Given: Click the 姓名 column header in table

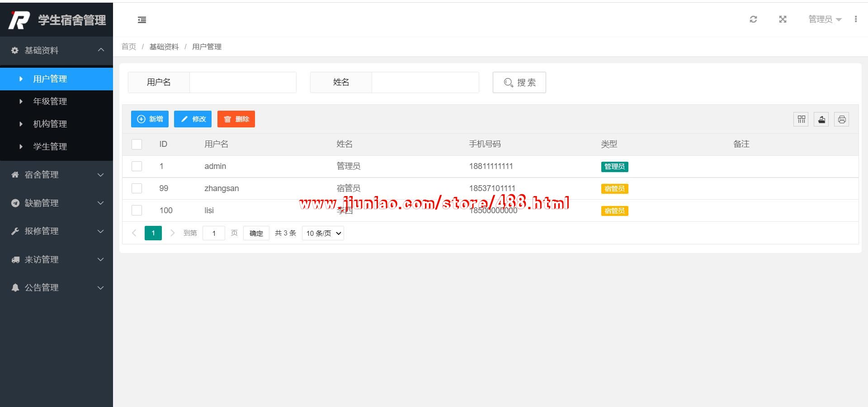Looking at the screenshot, I should click(344, 144).
